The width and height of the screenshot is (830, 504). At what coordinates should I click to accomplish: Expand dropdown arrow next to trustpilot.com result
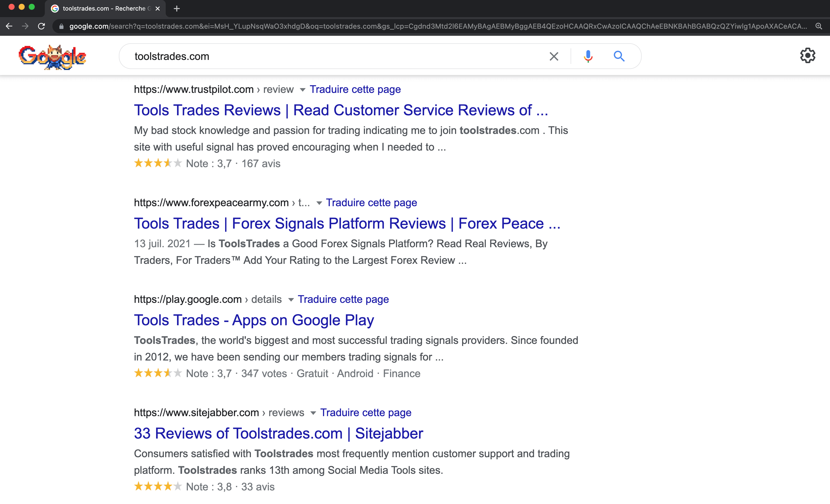302,90
